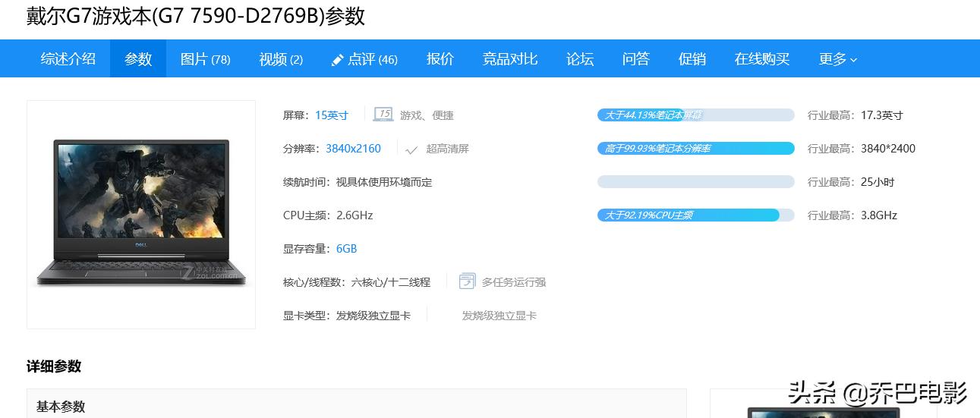Click 显卡类型：发烧级独立显卡 text
This screenshot has width=980, height=418.
(347, 316)
